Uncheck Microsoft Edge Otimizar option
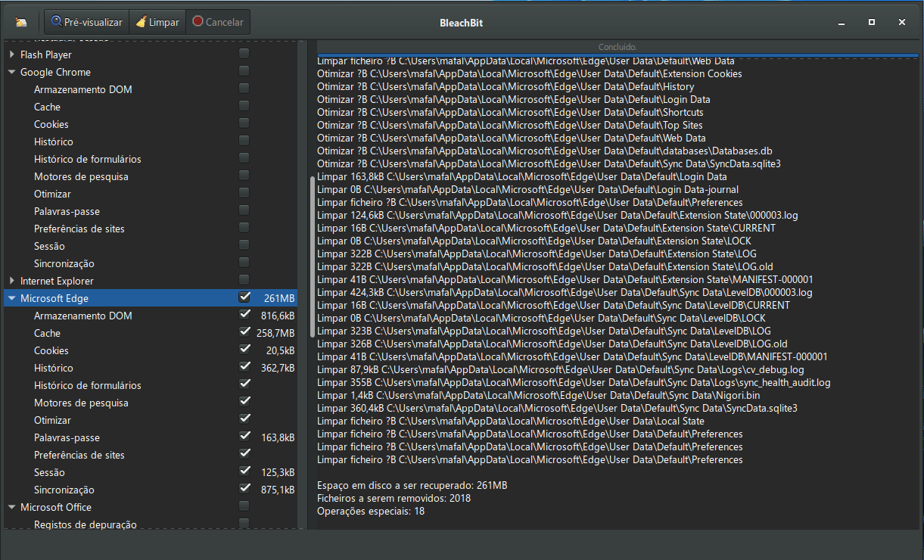Image resolution: width=924 pixels, height=560 pixels. 244,419
